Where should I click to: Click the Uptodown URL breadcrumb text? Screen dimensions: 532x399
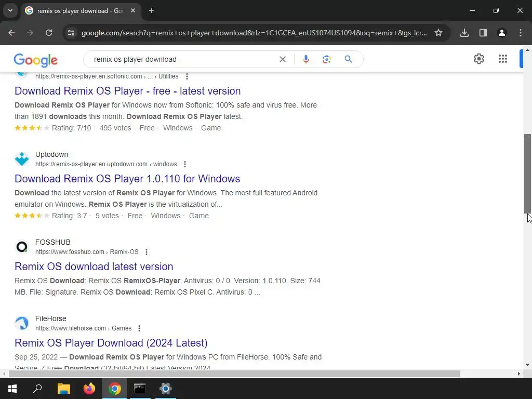[x=106, y=164]
